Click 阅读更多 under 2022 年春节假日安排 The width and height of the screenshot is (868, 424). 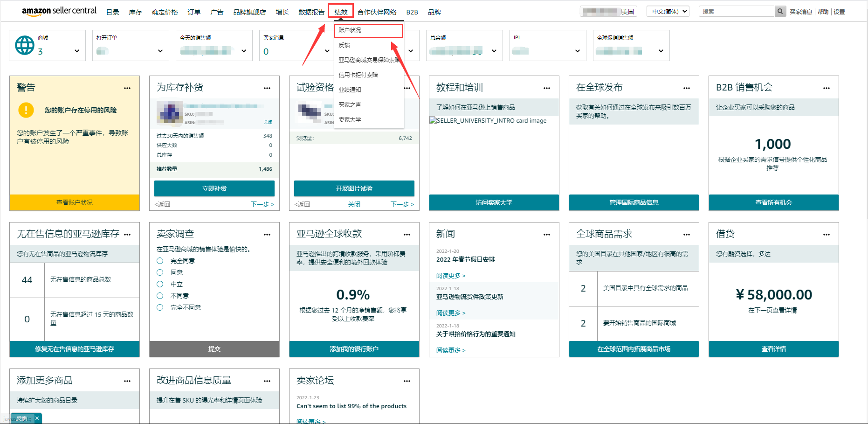click(451, 276)
